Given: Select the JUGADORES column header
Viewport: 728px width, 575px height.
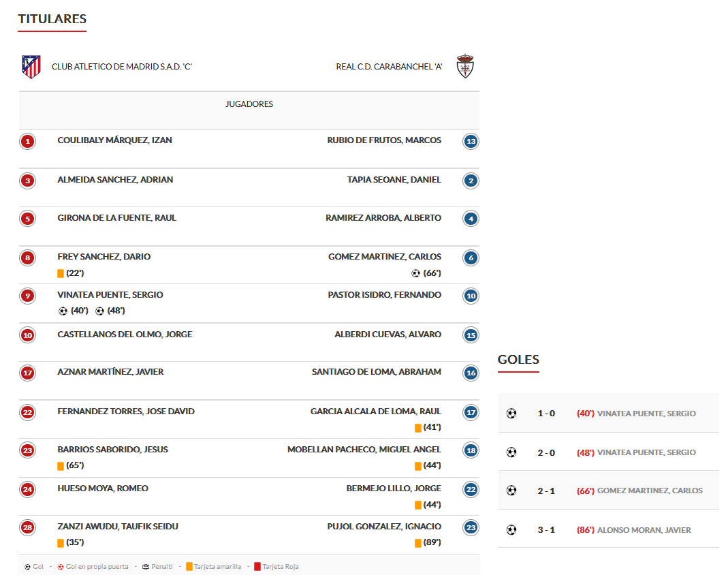Looking at the screenshot, I should tap(249, 104).
